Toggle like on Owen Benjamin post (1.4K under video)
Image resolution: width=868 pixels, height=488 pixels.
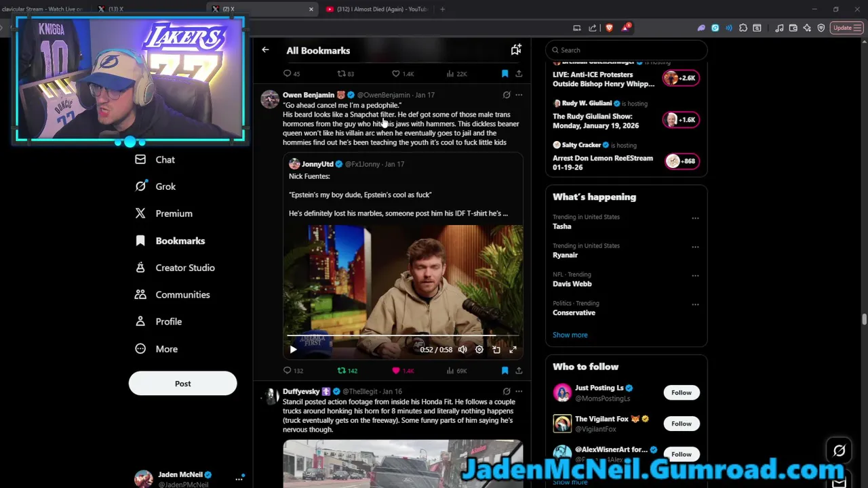point(402,371)
